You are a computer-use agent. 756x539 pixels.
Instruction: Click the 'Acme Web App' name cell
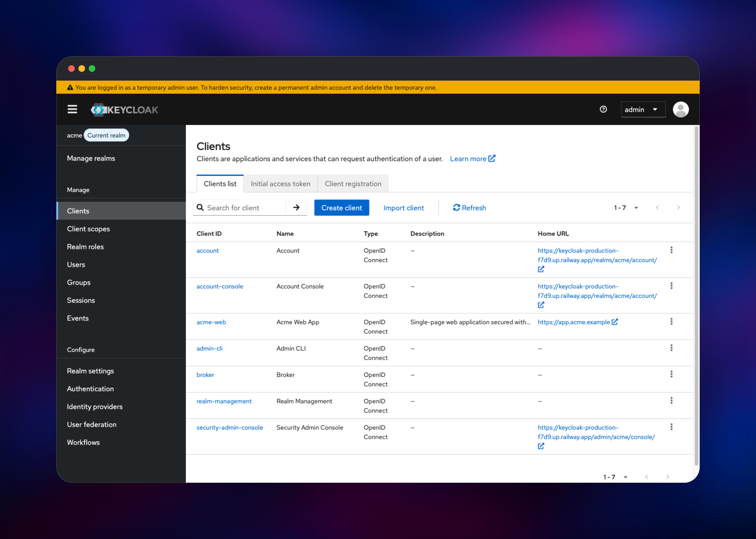[298, 322]
